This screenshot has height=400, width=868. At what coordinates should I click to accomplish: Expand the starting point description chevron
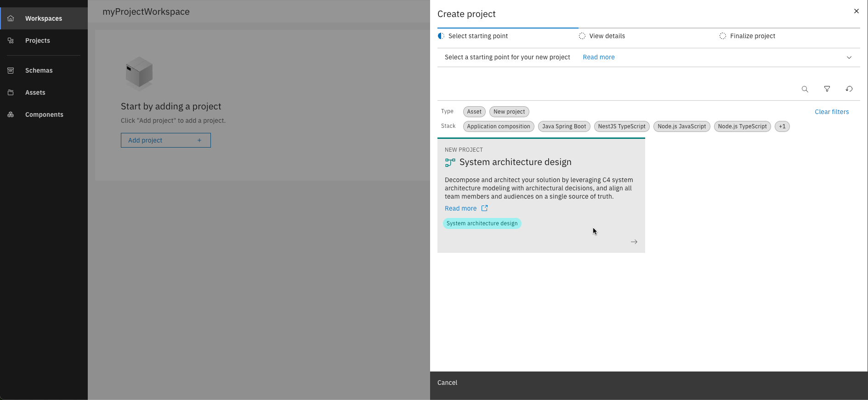click(849, 57)
